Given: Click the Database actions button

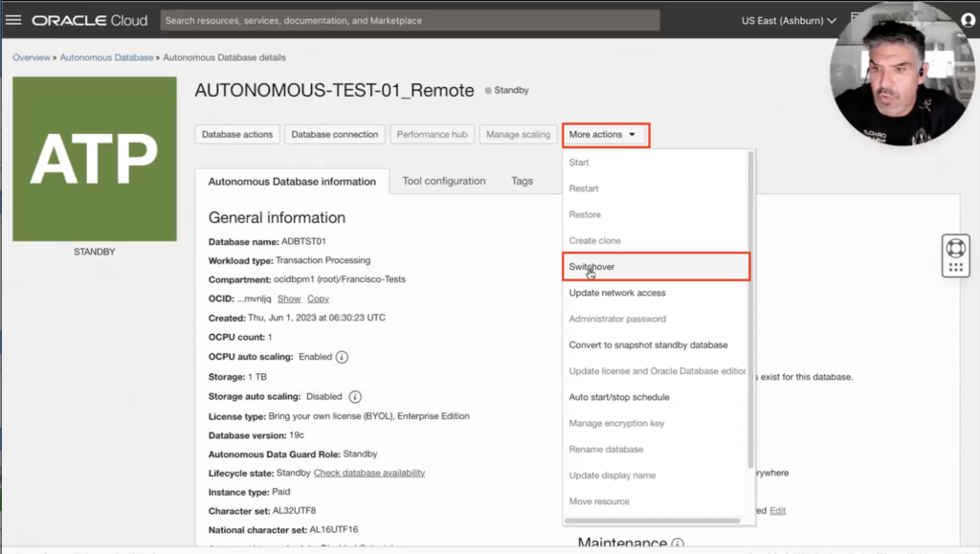Looking at the screenshot, I should pyautogui.click(x=237, y=135).
